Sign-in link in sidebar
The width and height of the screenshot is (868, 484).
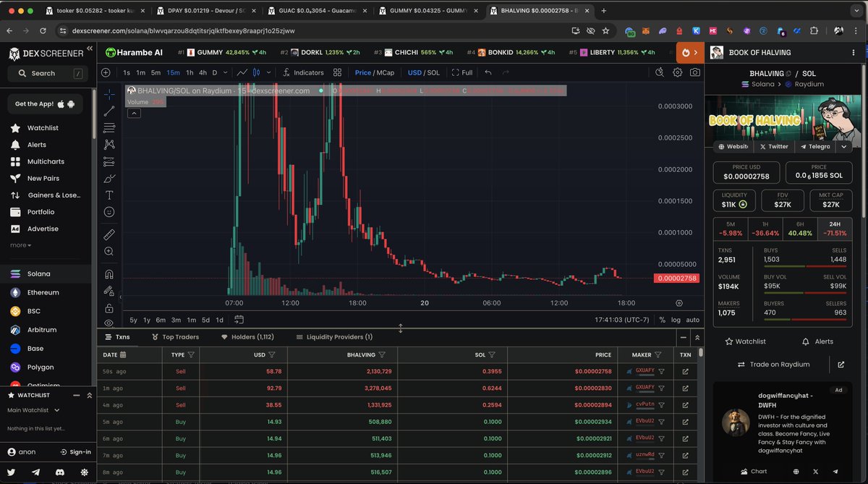click(75, 451)
